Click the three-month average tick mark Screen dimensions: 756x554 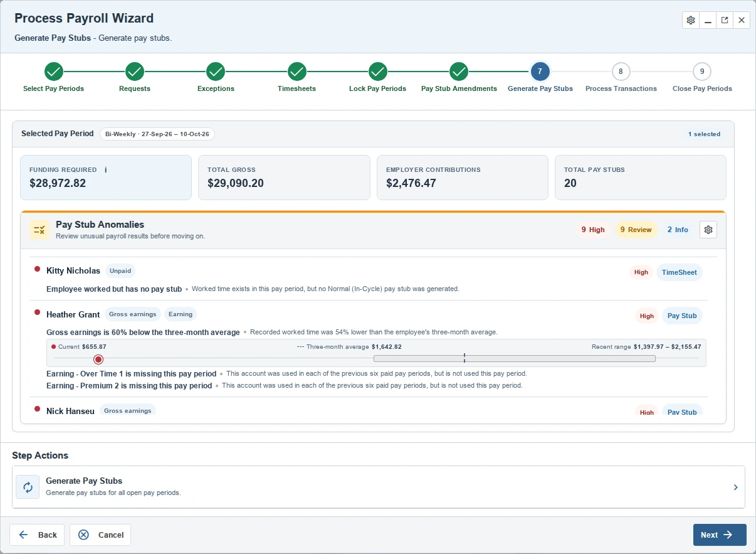pos(465,358)
